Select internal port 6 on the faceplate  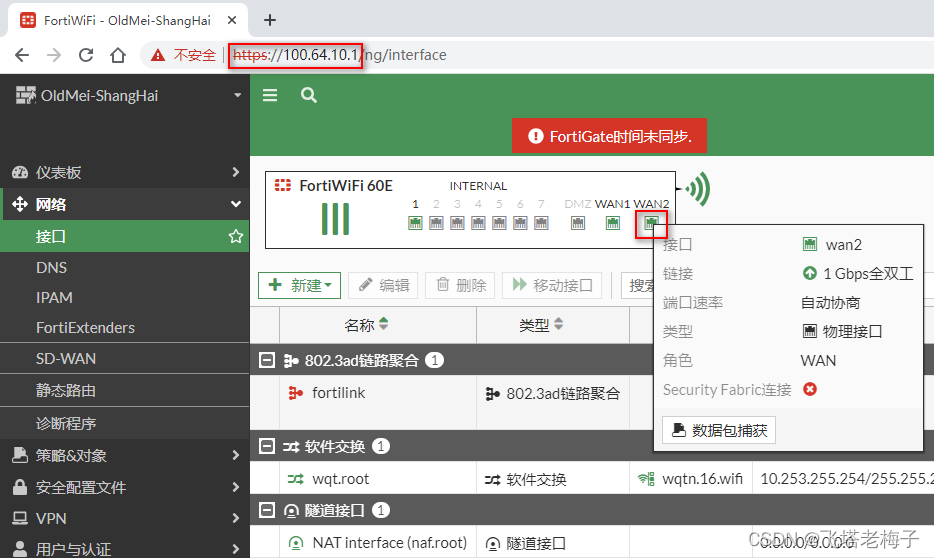[520, 223]
